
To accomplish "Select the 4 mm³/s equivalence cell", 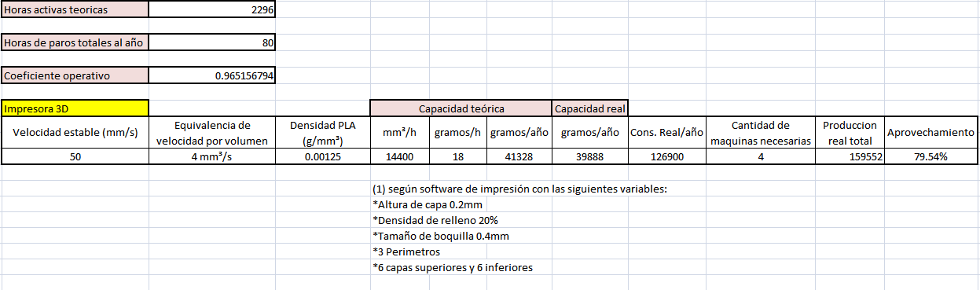I will pos(212,156).
